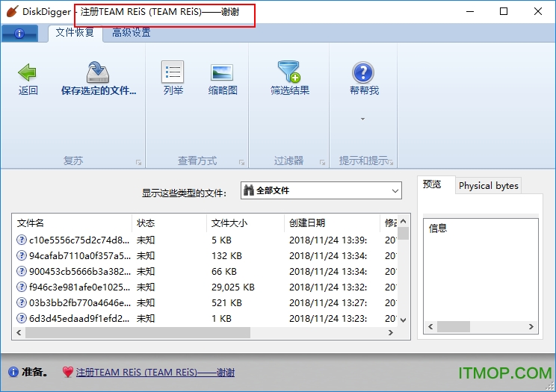
Task: Sort by 创建日期 column header
Action: tap(332, 223)
